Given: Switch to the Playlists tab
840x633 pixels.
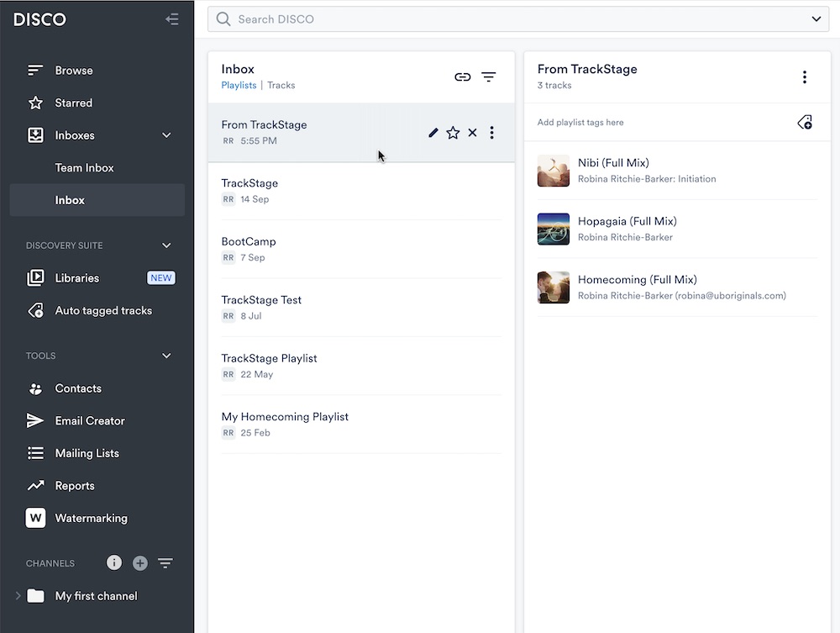Looking at the screenshot, I should coord(239,85).
